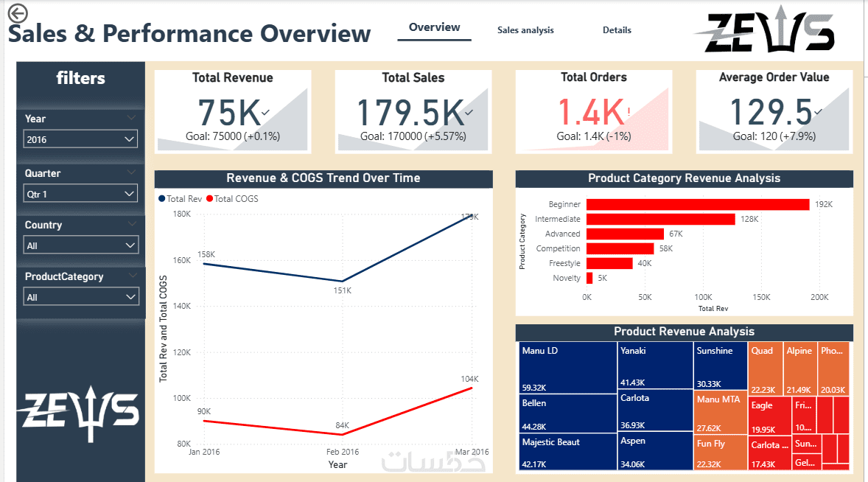Select the Alpine treemap tile
This screenshot has height=482, width=868.
tap(800, 369)
